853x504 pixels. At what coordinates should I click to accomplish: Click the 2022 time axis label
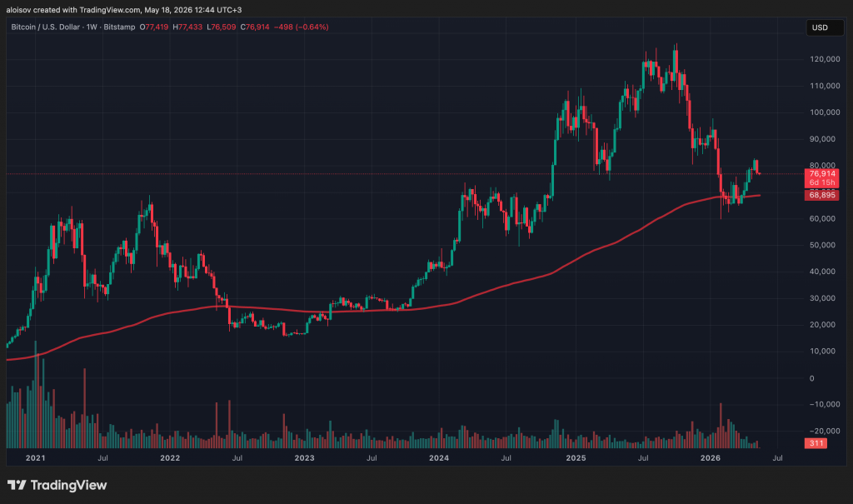click(170, 457)
